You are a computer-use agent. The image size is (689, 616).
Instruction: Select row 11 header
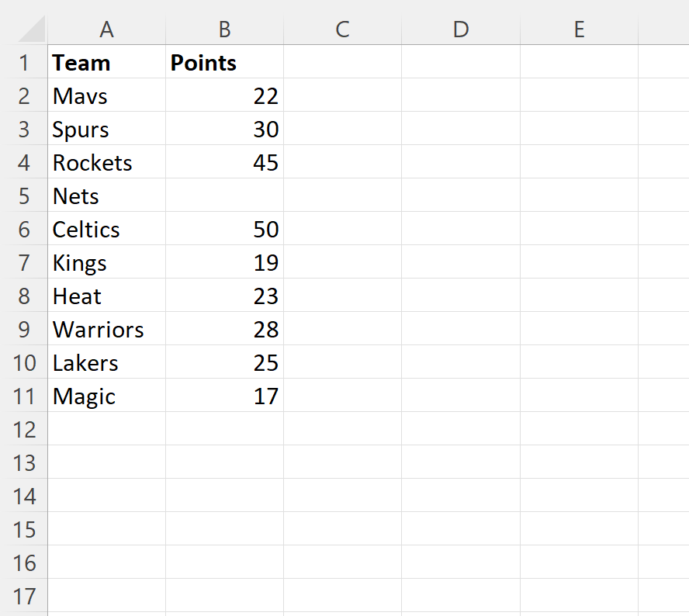pos(24,396)
